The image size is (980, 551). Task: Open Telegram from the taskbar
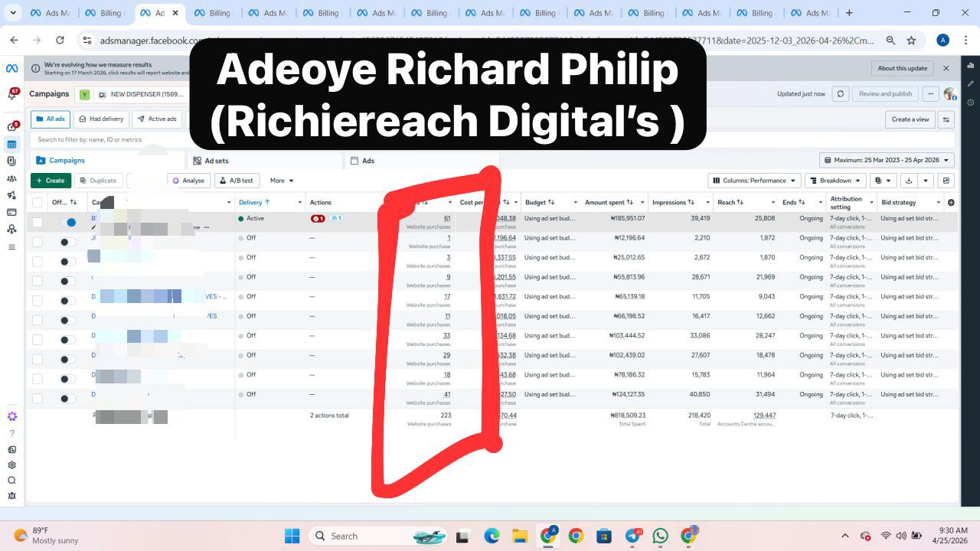[633, 536]
